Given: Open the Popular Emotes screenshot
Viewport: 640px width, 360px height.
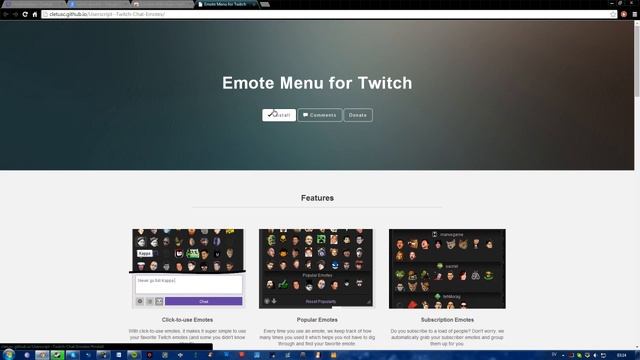Looking at the screenshot, I should coord(316,268).
